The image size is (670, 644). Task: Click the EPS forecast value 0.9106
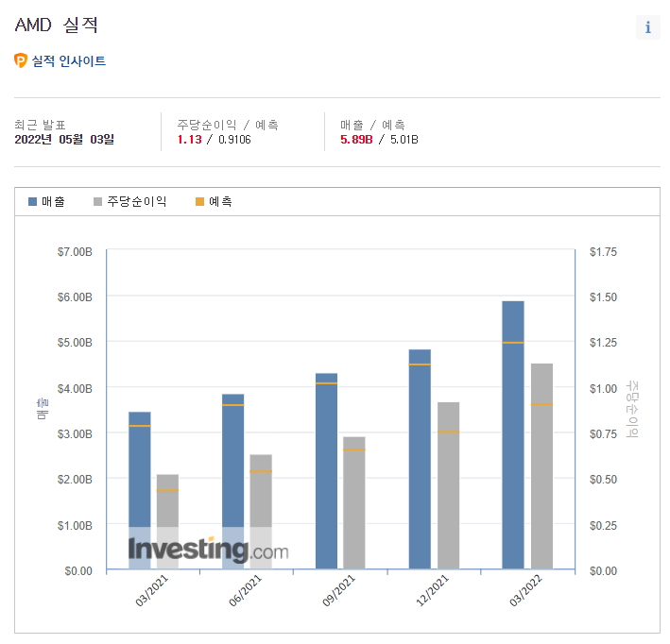tap(234, 140)
